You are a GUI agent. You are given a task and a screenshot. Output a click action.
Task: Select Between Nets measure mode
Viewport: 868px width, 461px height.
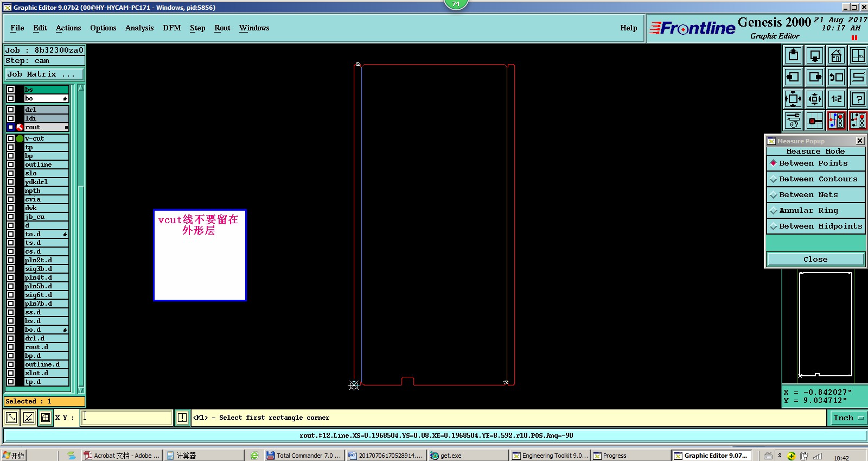click(x=816, y=195)
